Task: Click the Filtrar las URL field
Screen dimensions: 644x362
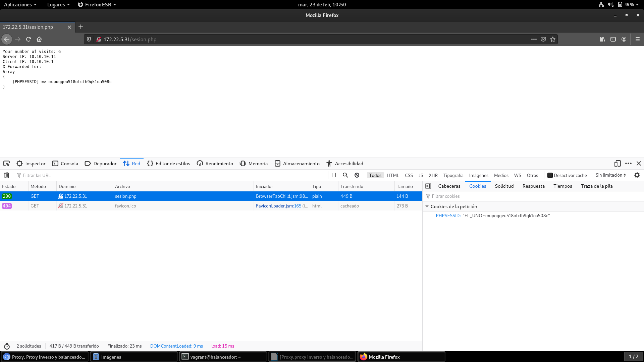Action: [168, 175]
